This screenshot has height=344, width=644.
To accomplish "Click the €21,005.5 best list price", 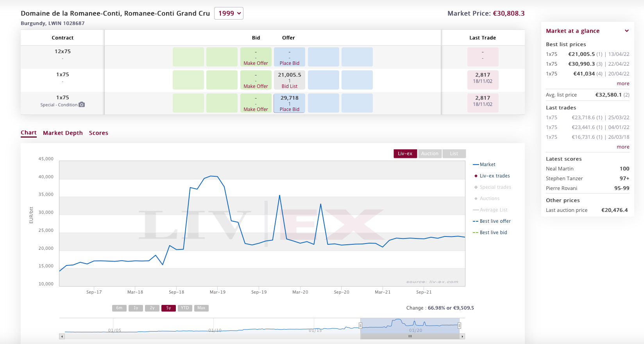I will click(x=581, y=54).
